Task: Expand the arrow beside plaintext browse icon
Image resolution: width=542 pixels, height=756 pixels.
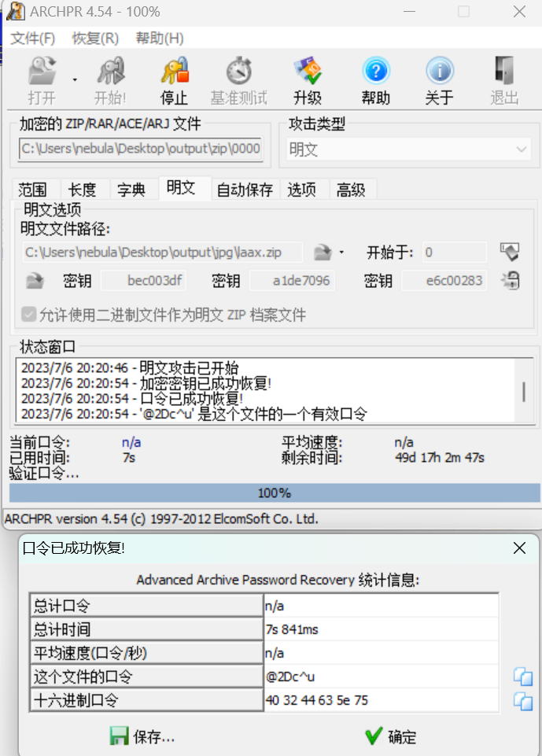Action: coord(341,253)
